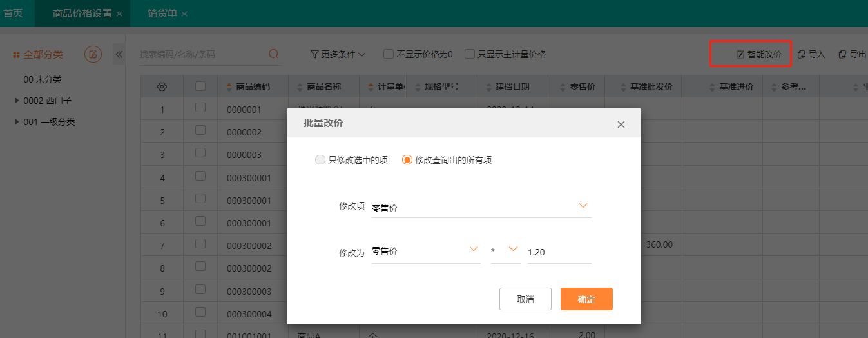Close the 批量改价 dialog with X
The image size is (868, 338).
[x=621, y=124]
